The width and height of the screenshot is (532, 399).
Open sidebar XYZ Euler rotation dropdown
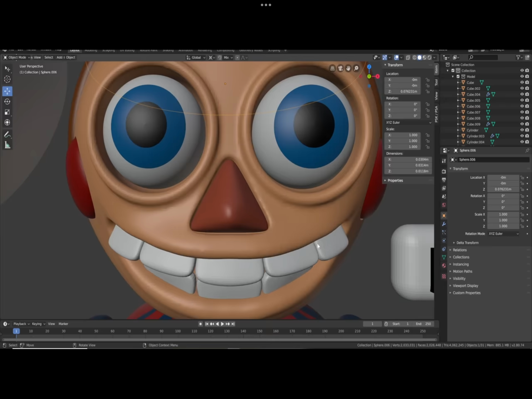tap(408, 122)
